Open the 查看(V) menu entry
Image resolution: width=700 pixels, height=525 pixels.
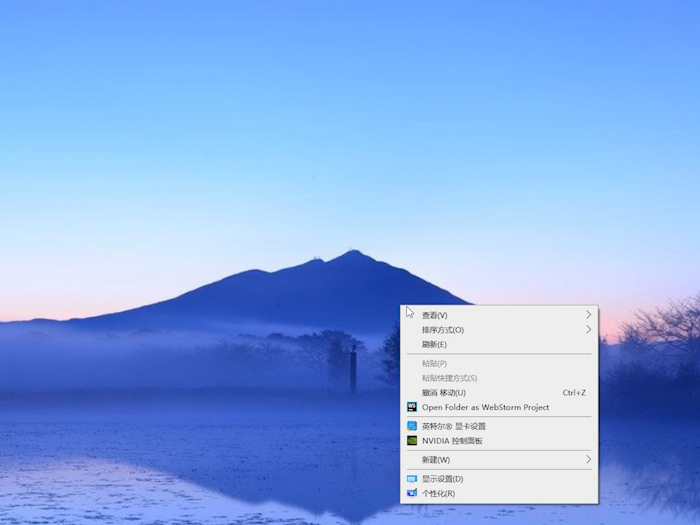pos(435,315)
